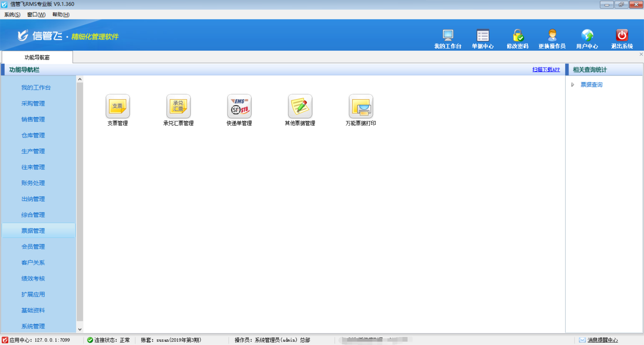Open the 其他票据管理 icon

[300, 107]
